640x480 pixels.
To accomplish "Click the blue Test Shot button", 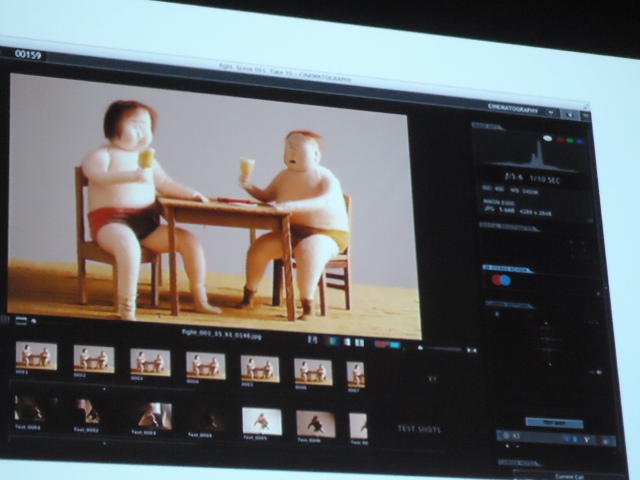I will [x=554, y=423].
